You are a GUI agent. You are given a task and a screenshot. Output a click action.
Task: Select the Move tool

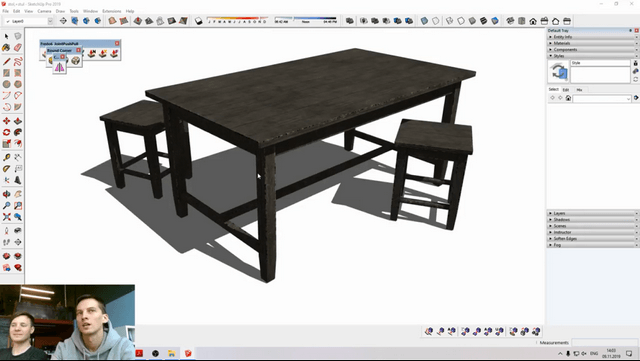7,121
